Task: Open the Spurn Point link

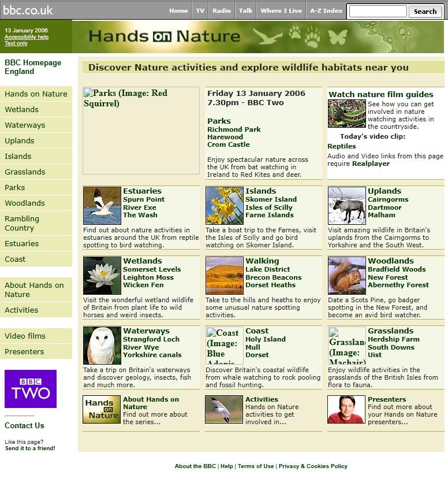Action: coord(144,199)
